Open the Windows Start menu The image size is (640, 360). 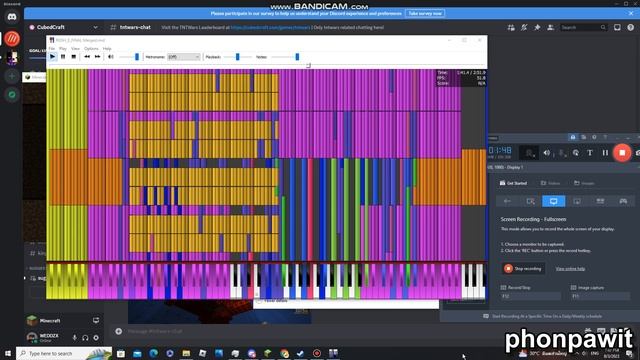[x=8, y=353]
